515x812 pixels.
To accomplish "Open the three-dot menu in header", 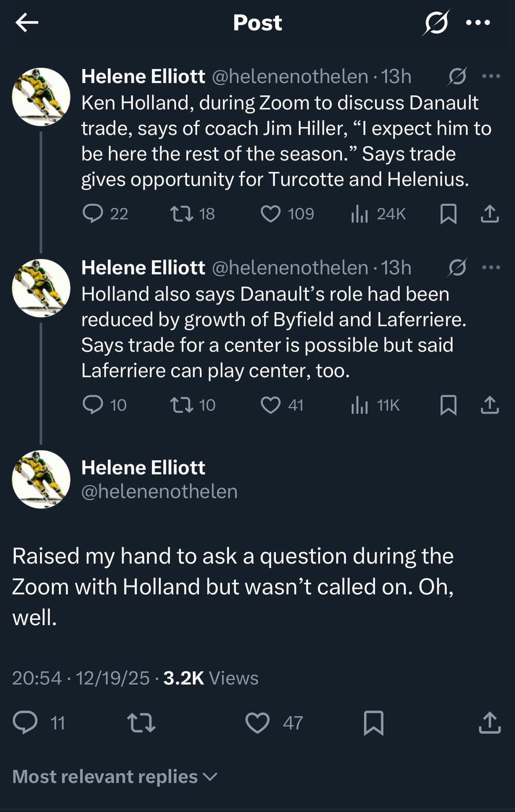I will pyautogui.click(x=478, y=22).
